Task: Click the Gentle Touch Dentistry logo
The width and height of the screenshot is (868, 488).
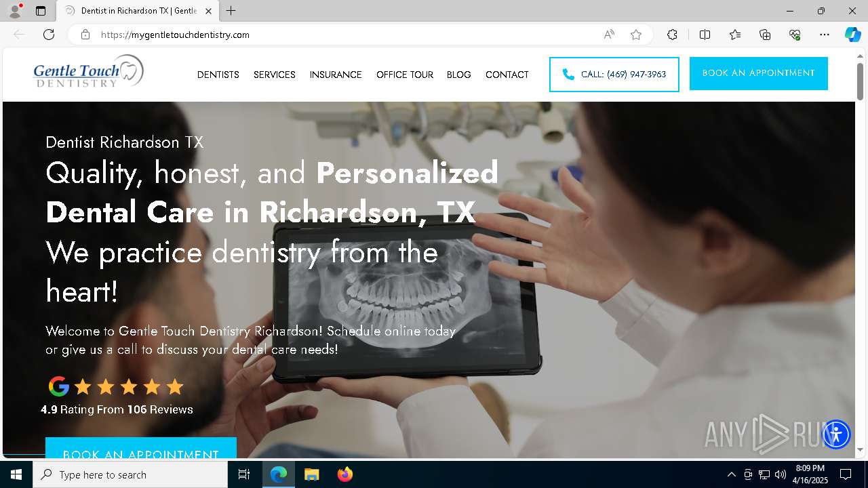Action: coord(88,72)
